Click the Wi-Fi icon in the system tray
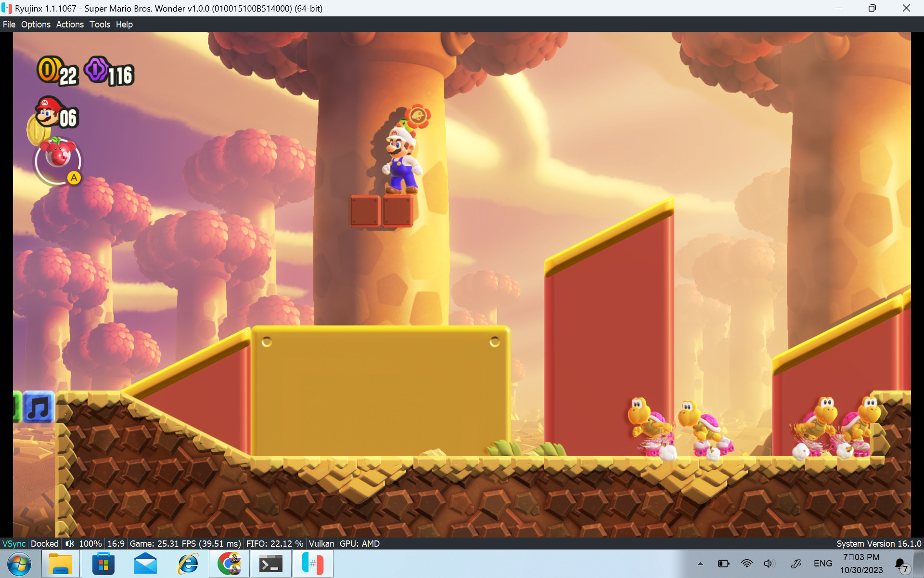924x578 pixels. coord(746,563)
